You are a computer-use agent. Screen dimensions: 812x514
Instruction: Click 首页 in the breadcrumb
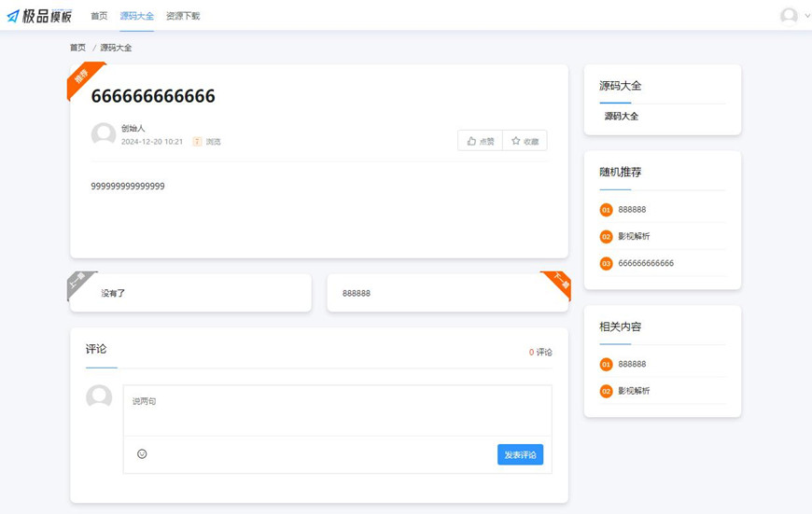(77, 48)
